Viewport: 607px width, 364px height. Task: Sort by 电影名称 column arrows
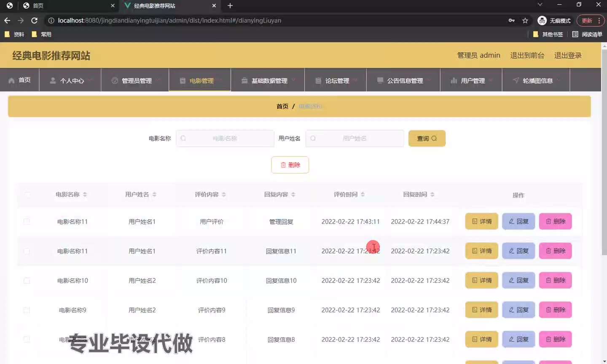point(85,194)
